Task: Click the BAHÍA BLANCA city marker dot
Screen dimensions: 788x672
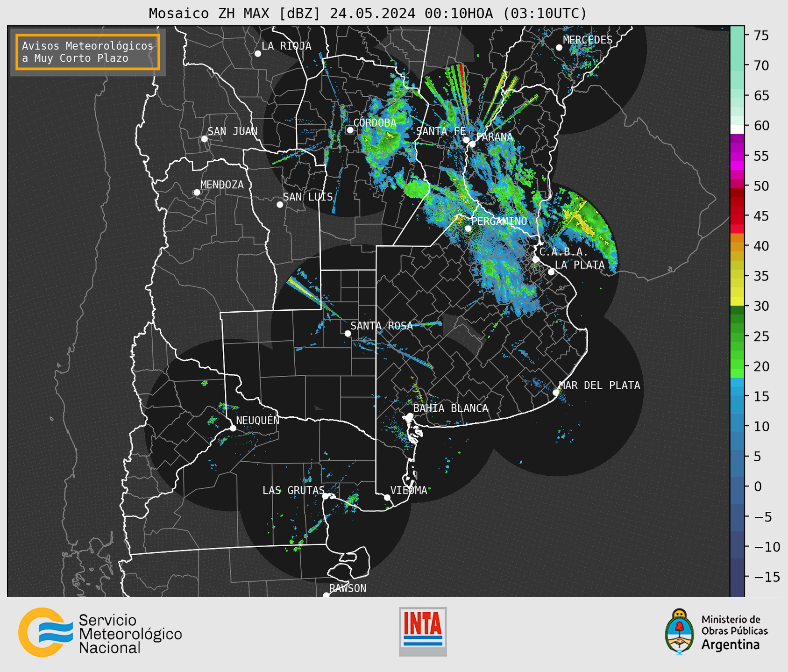Action: pos(410,416)
